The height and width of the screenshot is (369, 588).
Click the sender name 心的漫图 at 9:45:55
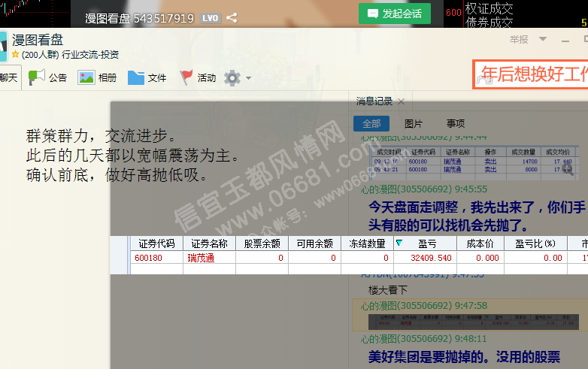pyautogui.click(x=379, y=189)
